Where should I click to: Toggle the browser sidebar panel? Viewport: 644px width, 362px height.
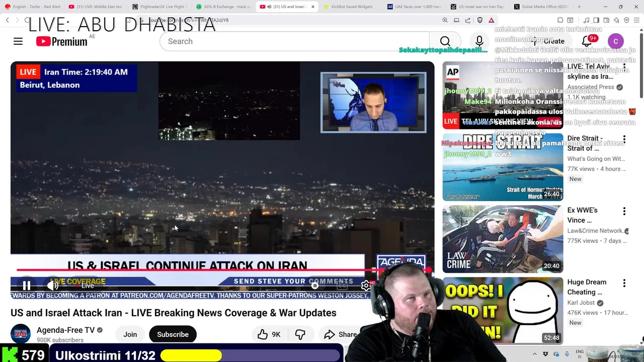pyautogui.click(x=596, y=20)
